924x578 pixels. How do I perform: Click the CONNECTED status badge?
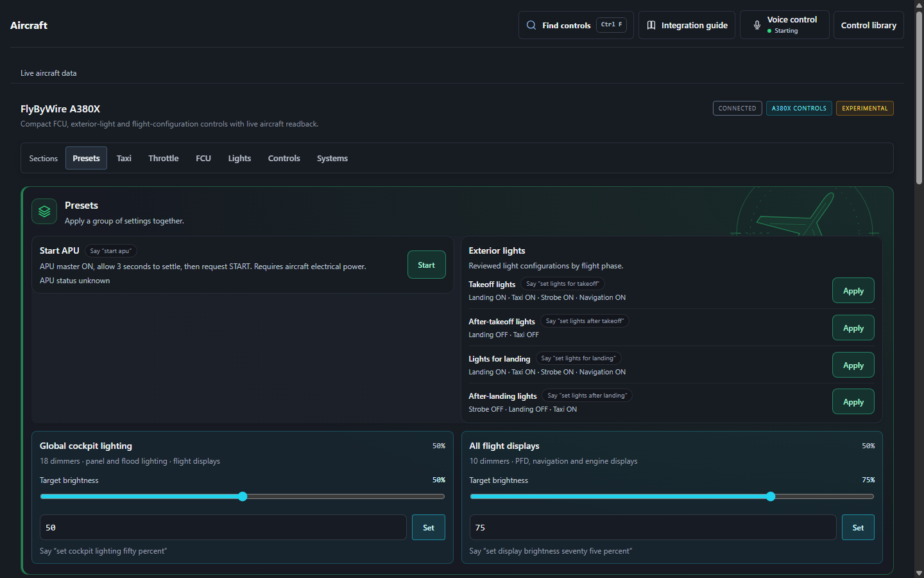[737, 109]
